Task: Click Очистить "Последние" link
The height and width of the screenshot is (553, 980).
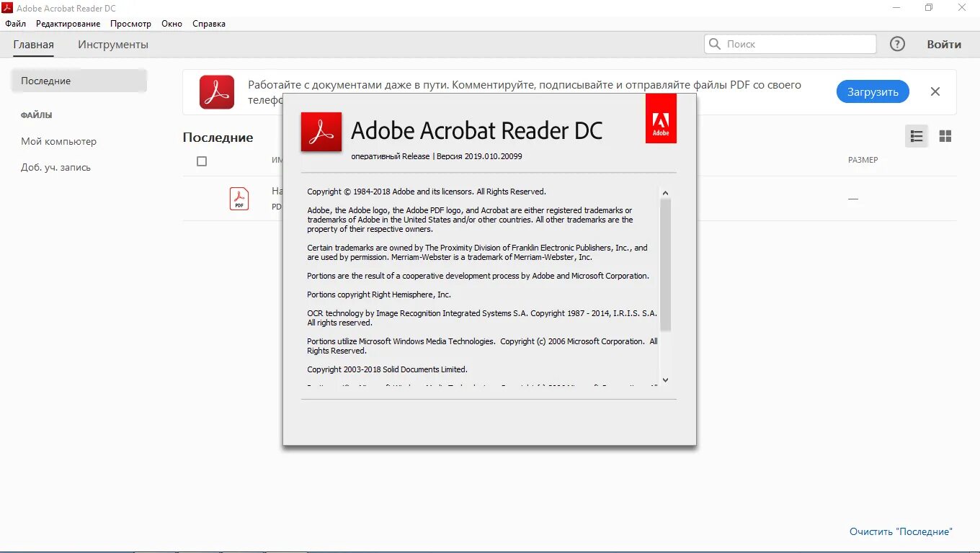Action: 901,531
